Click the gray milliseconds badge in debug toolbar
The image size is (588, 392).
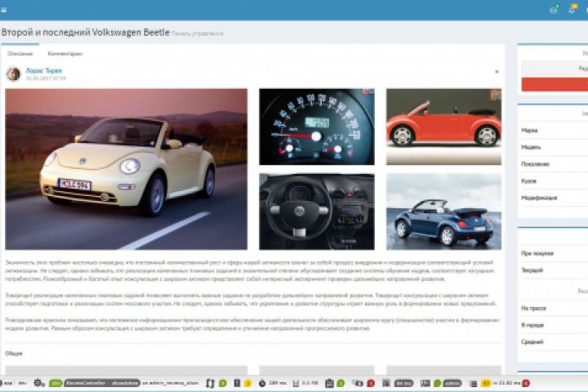click(x=403, y=383)
